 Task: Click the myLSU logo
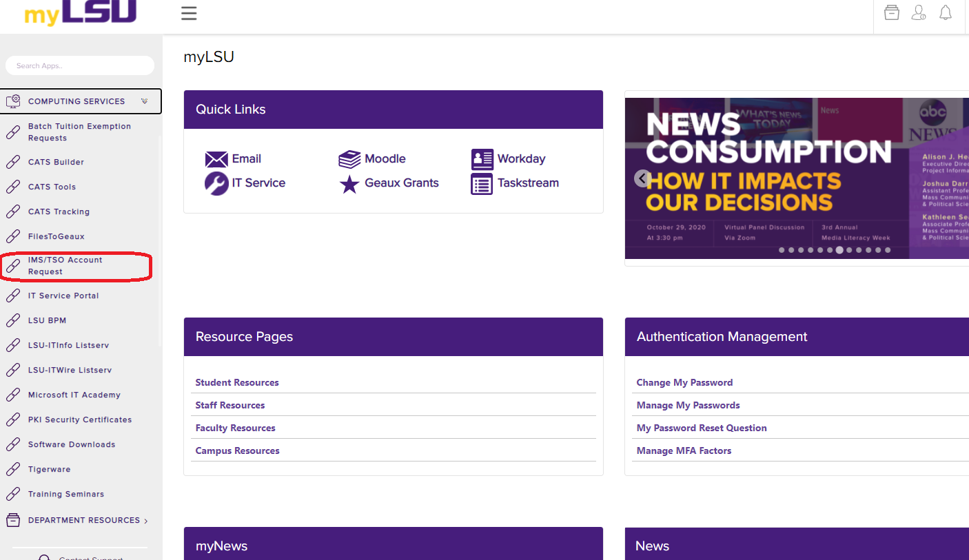[80, 12]
